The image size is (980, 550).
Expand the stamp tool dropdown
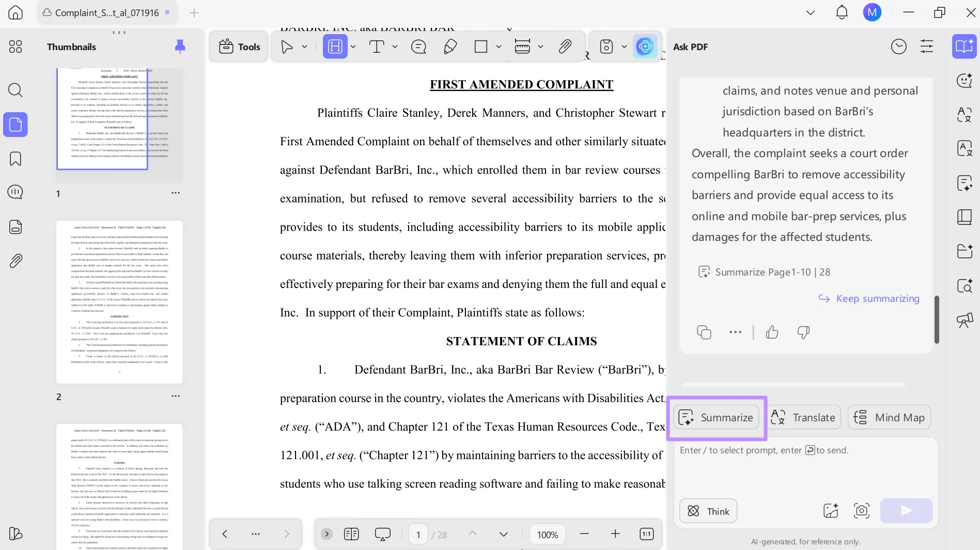(x=625, y=46)
